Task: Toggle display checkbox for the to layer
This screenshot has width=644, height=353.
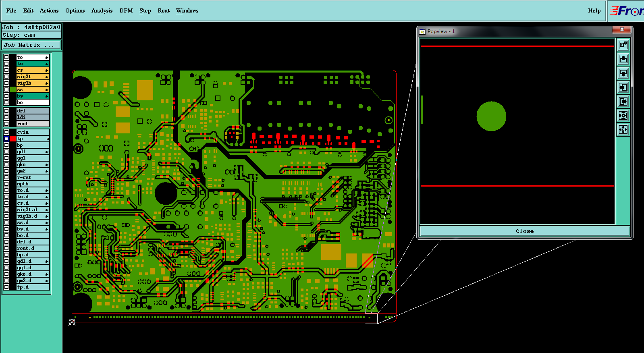Action: click(6, 57)
